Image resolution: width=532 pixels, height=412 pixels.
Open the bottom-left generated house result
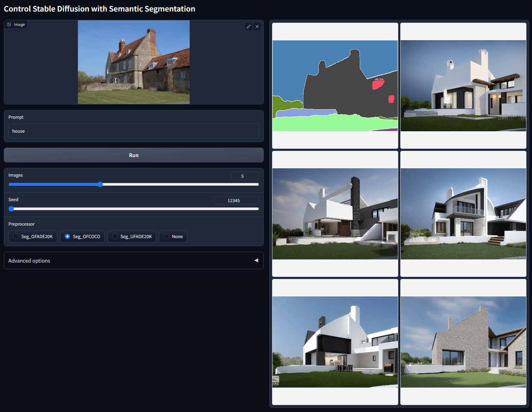pyautogui.click(x=335, y=340)
